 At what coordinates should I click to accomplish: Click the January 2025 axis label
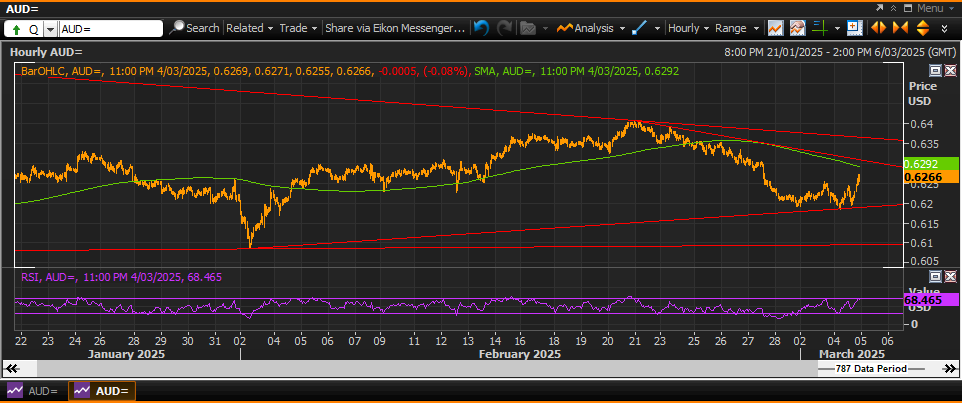tap(126, 355)
